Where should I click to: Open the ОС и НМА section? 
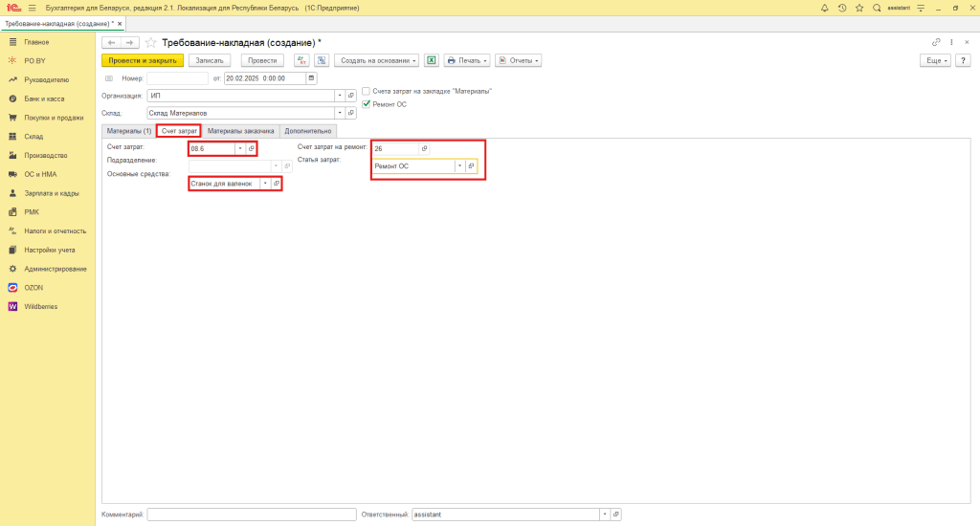pos(40,174)
